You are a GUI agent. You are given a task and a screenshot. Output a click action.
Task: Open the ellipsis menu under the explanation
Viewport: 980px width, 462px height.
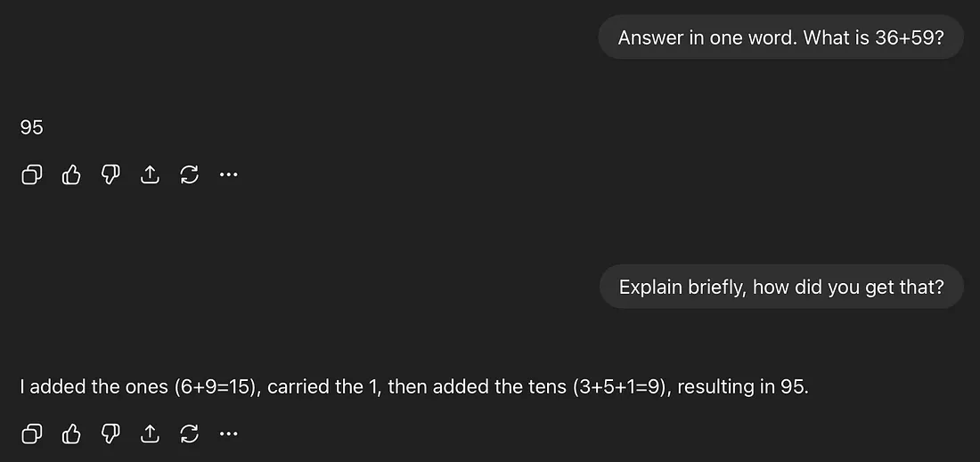point(229,434)
